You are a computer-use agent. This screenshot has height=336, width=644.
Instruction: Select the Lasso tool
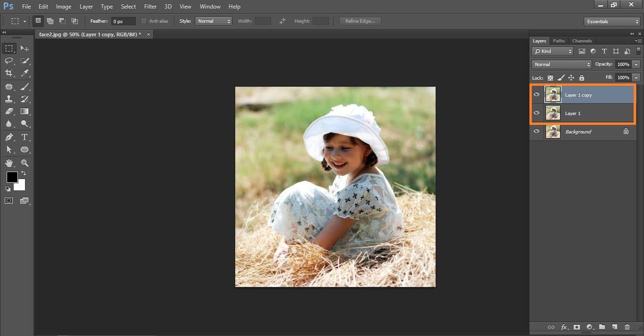tap(9, 61)
